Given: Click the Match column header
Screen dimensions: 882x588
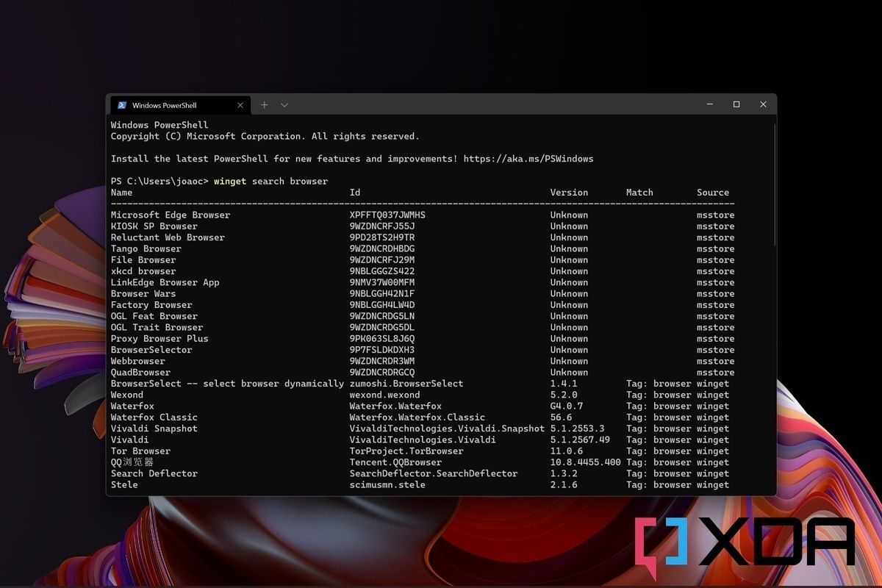Looking at the screenshot, I should pos(639,193).
